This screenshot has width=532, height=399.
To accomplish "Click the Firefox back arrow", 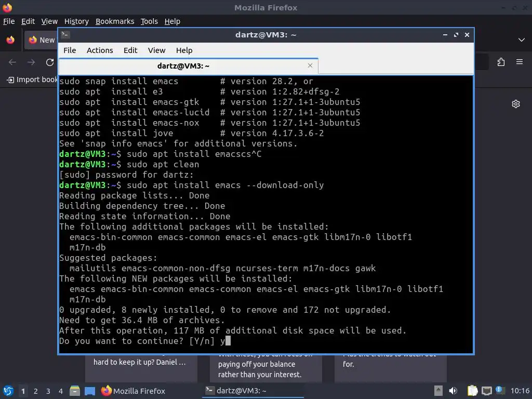I will (12, 62).
